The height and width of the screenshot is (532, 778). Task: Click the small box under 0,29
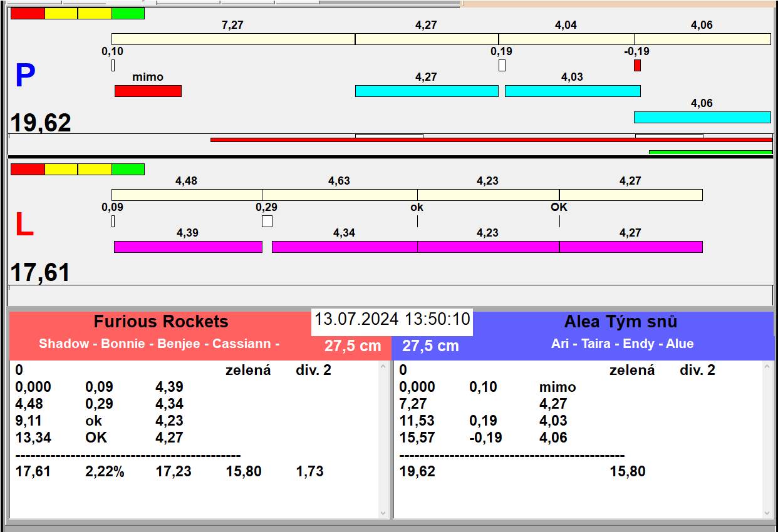267,221
